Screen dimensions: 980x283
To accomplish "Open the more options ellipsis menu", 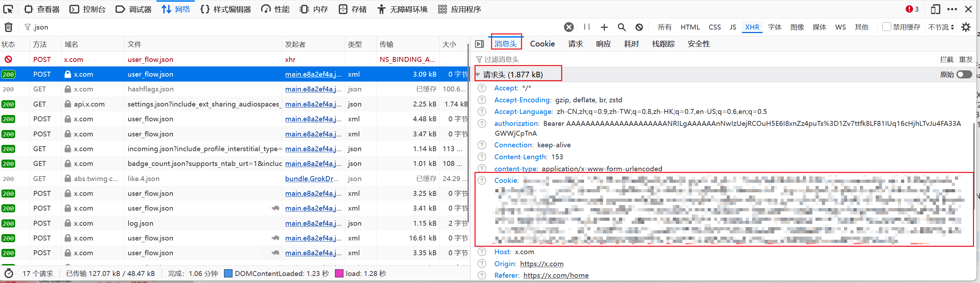I will (952, 9).
